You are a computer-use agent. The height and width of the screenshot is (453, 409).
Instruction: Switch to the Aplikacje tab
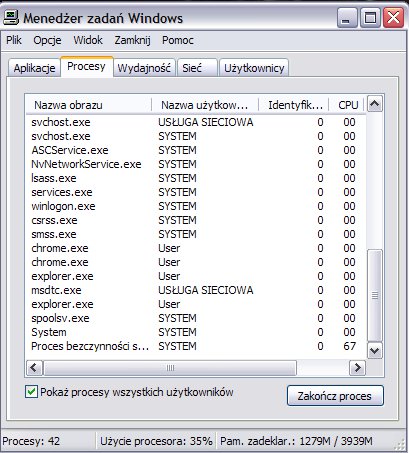click(x=34, y=68)
